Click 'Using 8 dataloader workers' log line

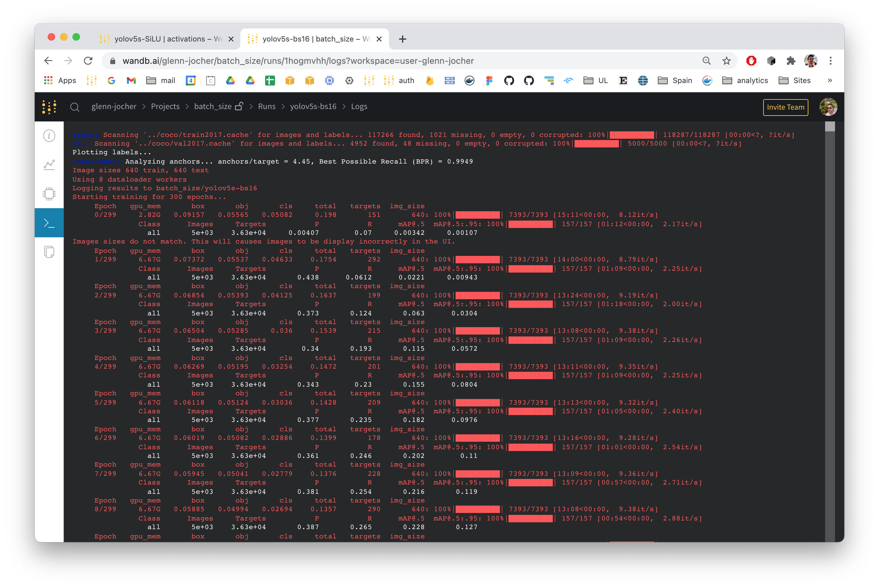pyautogui.click(x=129, y=179)
